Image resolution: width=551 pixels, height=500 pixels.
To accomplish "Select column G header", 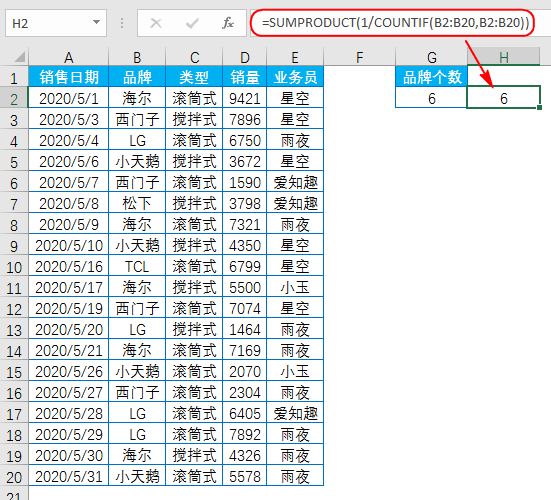I will click(x=431, y=57).
